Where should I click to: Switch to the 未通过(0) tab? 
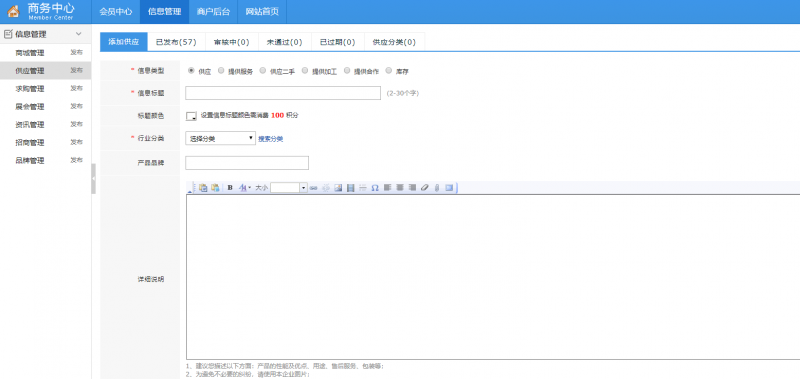[x=285, y=42]
